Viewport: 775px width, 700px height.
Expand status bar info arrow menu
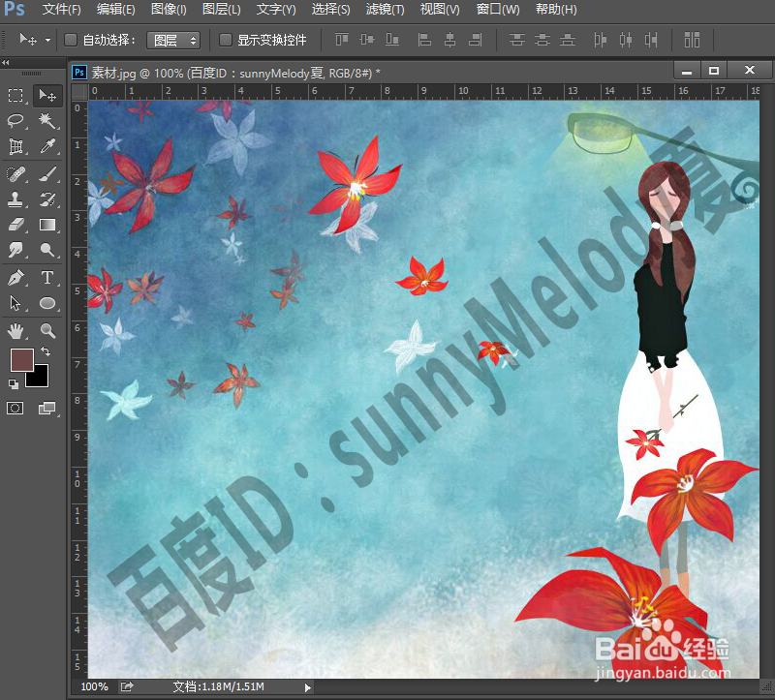tap(307, 687)
